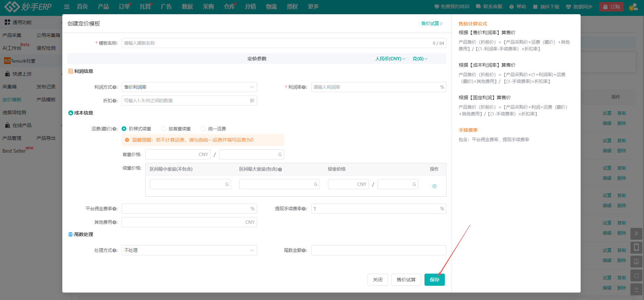This screenshot has height=300, width=644.
Task: Click the help icon beside 区间最大重量(包含)
Action: pos(280,169)
